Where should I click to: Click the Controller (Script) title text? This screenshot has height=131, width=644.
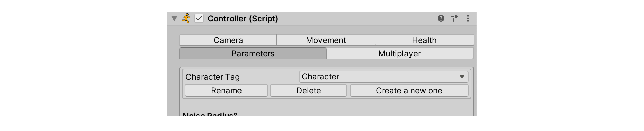[243, 18]
